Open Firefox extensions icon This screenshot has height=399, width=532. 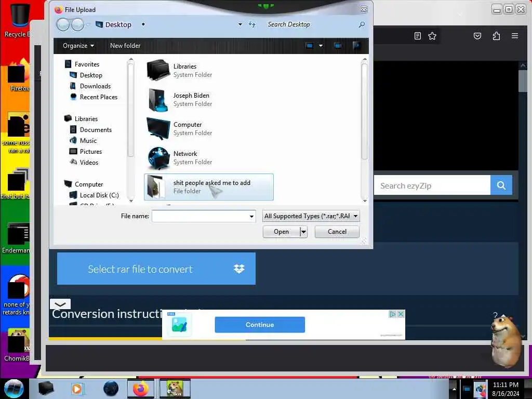click(x=496, y=36)
